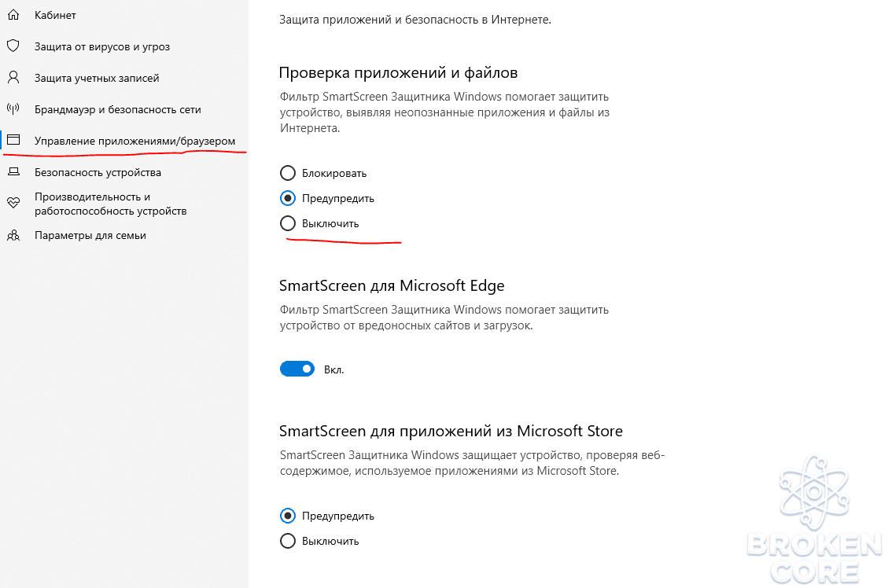Click the Вкл. label next to the Edge toggle
This screenshot has width=888, height=588.
(x=334, y=369)
